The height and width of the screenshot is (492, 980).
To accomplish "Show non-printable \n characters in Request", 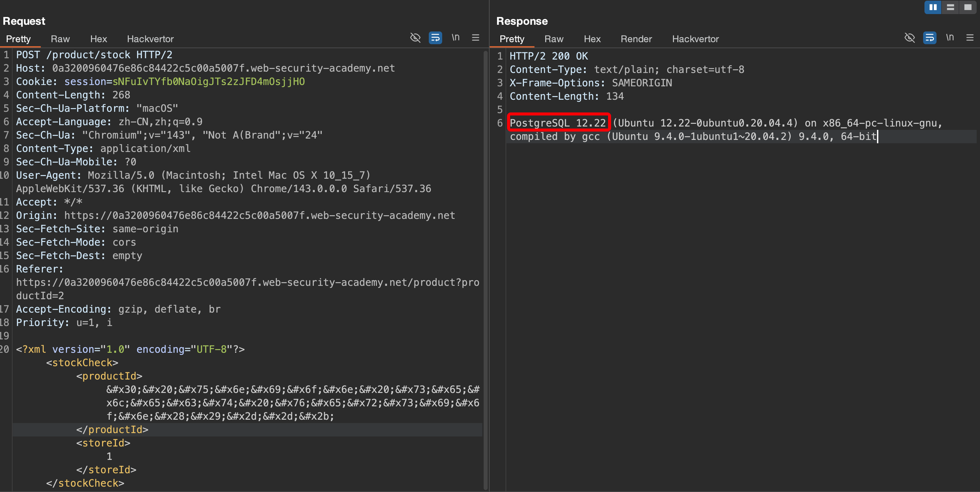I will (455, 38).
